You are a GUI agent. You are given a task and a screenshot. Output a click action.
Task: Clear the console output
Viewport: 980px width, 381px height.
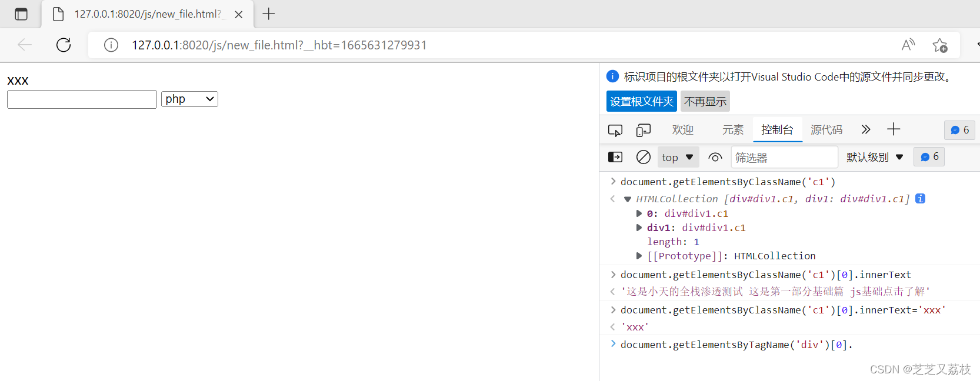(x=644, y=157)
